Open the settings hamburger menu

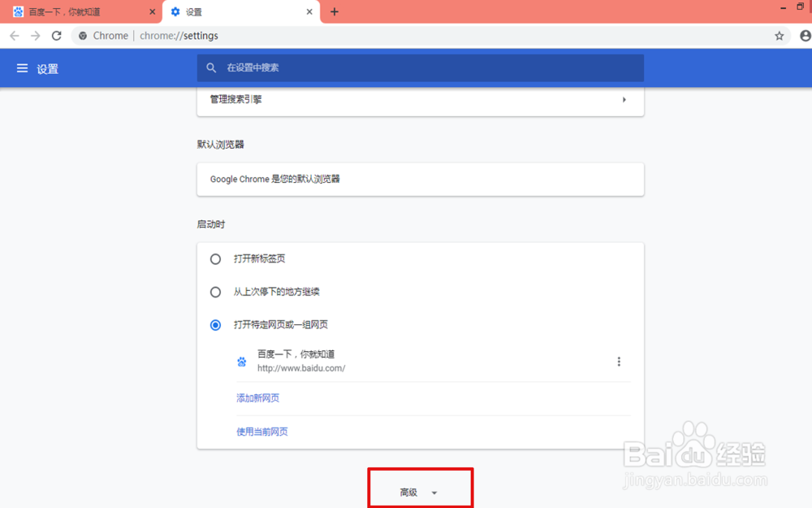[22, 68]
